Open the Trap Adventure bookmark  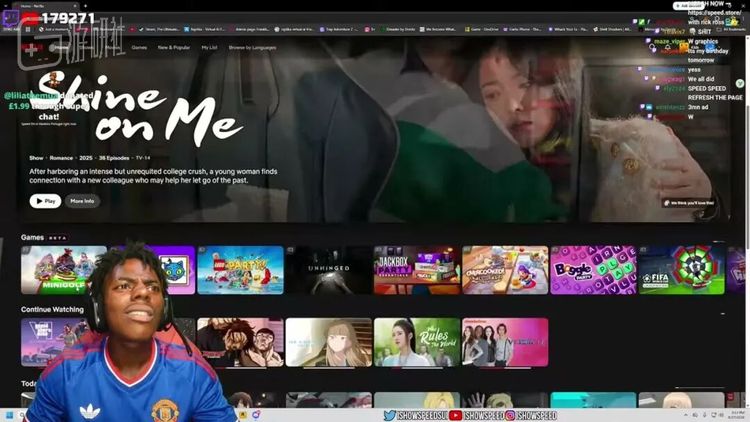pyautogui.click(x=339, y=29)
